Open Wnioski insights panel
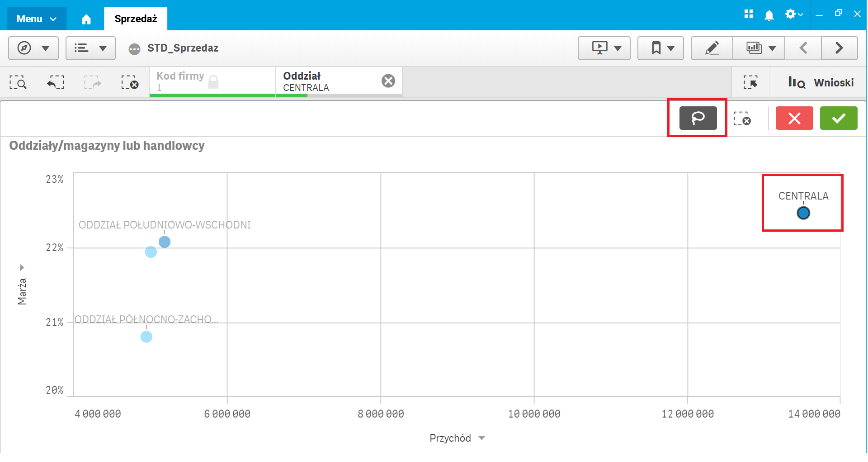This screenshot has height=462, width=868. pyautogui.click(x=821, y=82)
